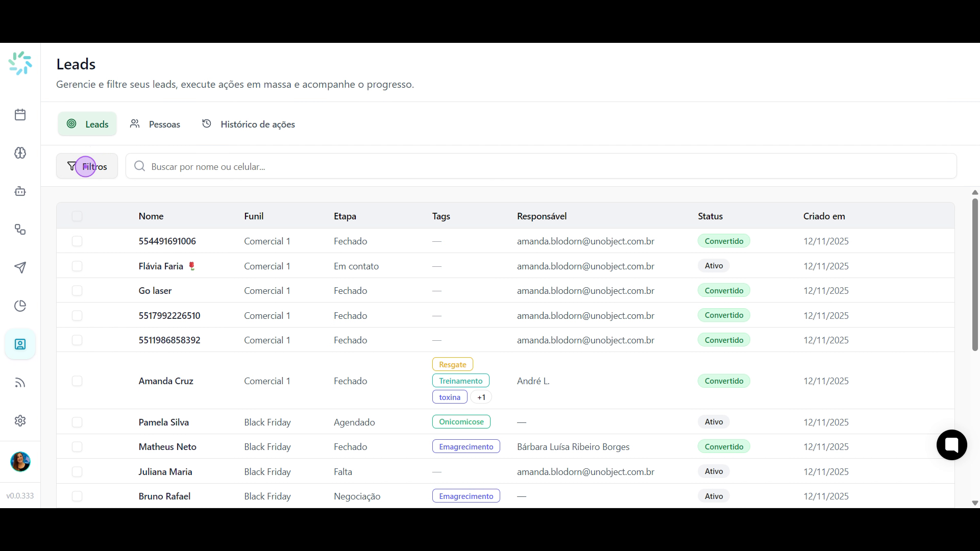Open the Filtros filter panel

[x=87, y=166]
